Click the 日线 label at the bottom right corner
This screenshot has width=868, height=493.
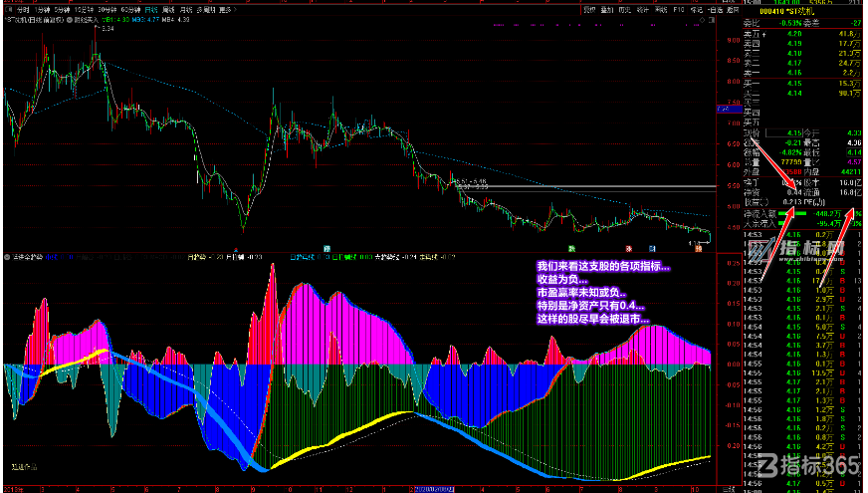pos(729,489)
